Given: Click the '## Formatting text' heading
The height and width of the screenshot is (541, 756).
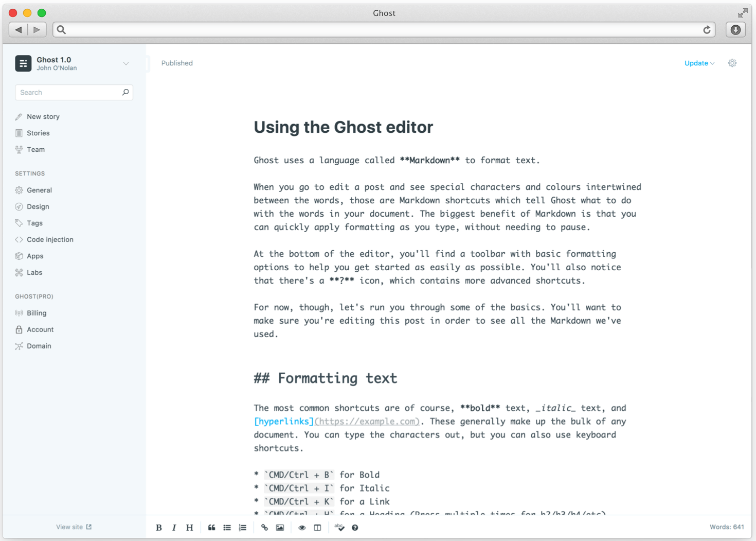Looking at the screenshot, I should (326, 378).
